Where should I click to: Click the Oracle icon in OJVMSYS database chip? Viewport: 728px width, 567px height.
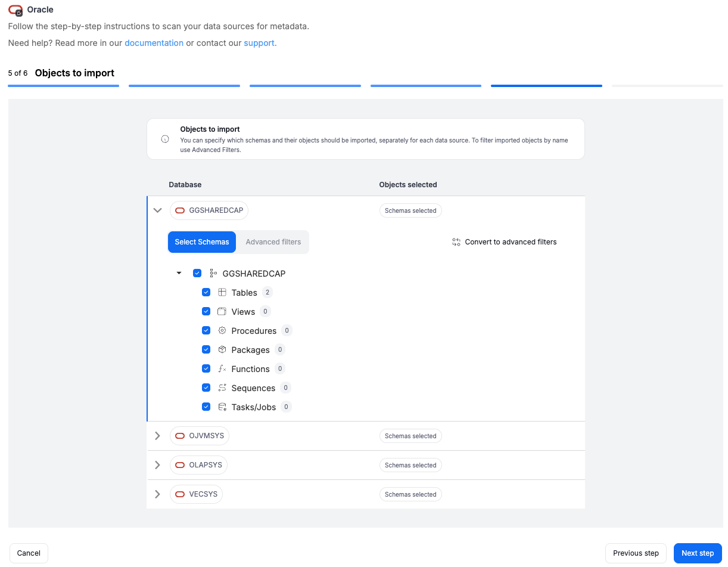(x=180, y=436)
